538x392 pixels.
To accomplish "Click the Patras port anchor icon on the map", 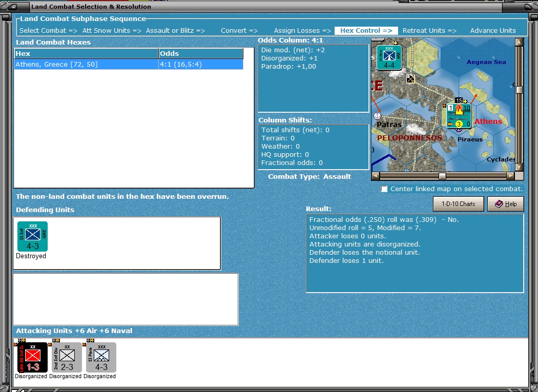I will (x=377, y=116).
